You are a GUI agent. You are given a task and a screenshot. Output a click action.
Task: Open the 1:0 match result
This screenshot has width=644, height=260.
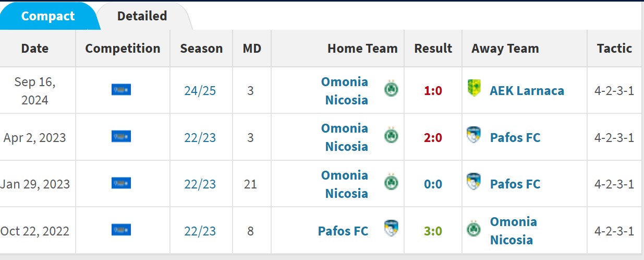[x=433, y=91]
